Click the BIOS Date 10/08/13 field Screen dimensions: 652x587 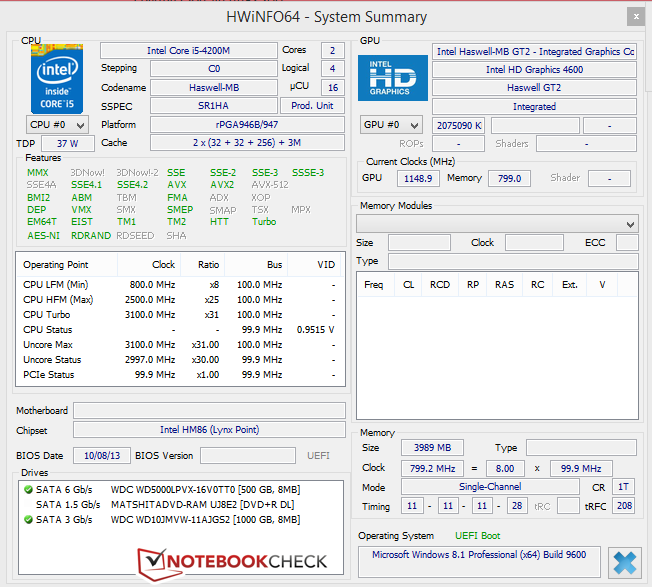(102, 456)
